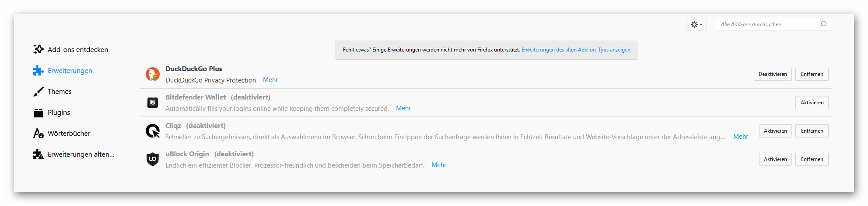Image resolution: width=868 pixels, height=206 pixels.
Task: Click the Add-ons entdecken sparkle icon
Action: pyautogui.click(x=38, y=49)
